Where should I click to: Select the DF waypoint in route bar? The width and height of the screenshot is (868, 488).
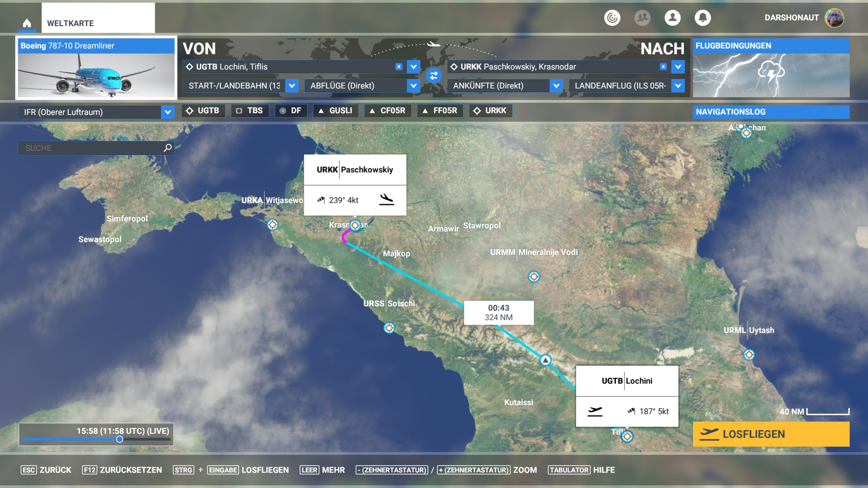click(291, 111)
